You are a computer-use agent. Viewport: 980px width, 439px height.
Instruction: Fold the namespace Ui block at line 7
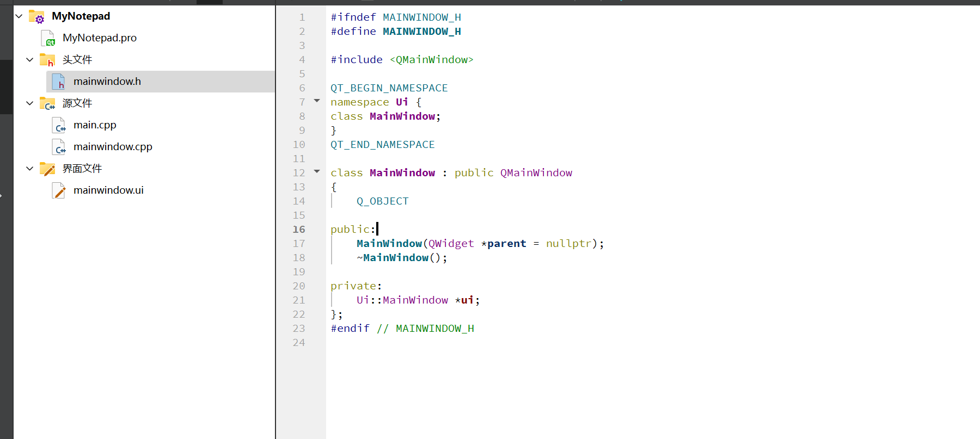tap(317, 101)
